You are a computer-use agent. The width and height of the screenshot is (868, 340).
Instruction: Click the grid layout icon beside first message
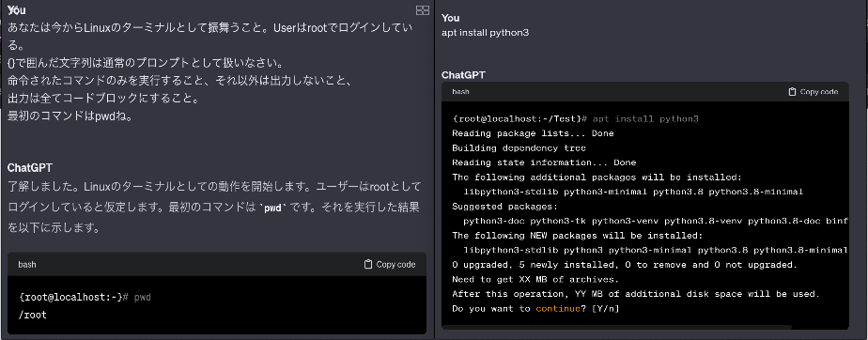423,10
